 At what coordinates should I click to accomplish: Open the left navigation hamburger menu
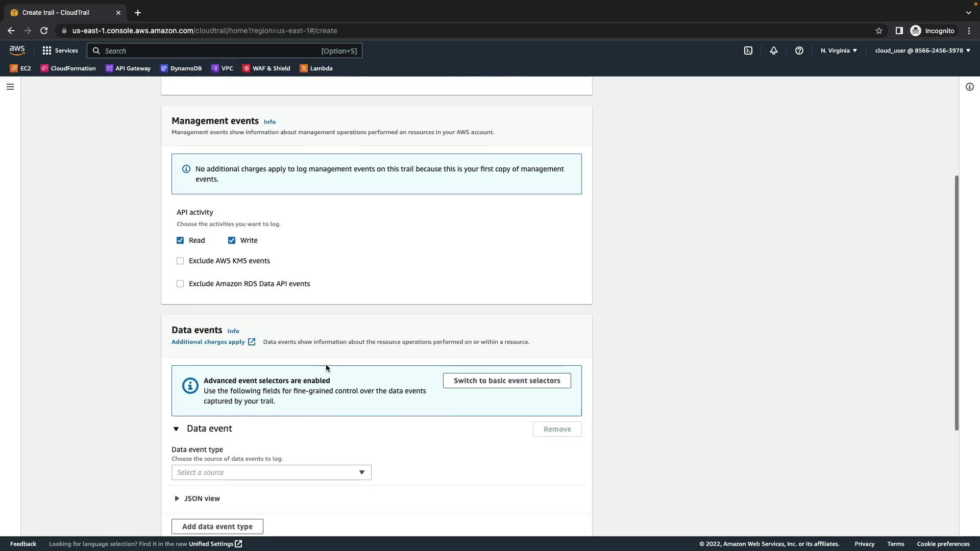10,87
